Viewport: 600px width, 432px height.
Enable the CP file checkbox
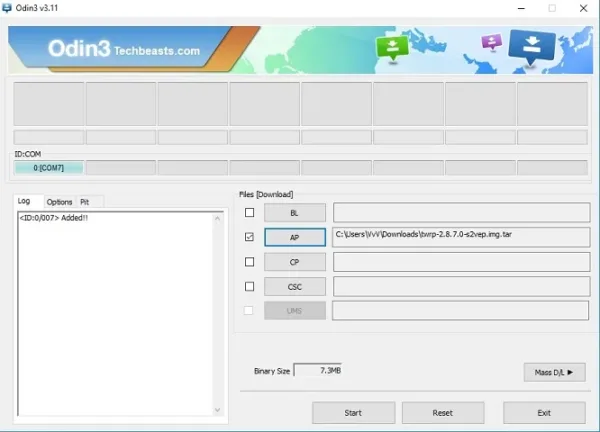pyautogui.click(x=249, y=262)
